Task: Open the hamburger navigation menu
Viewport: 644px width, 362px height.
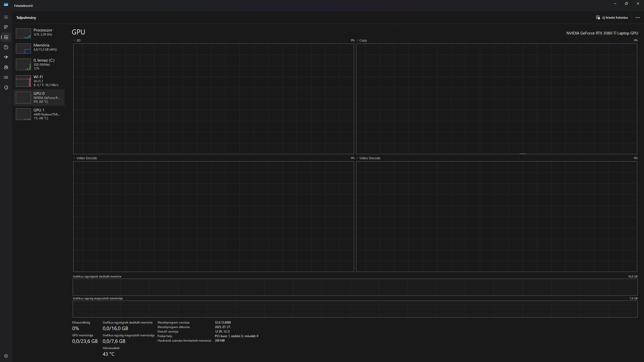Action: pyautogui.click(x=6, y=17)
